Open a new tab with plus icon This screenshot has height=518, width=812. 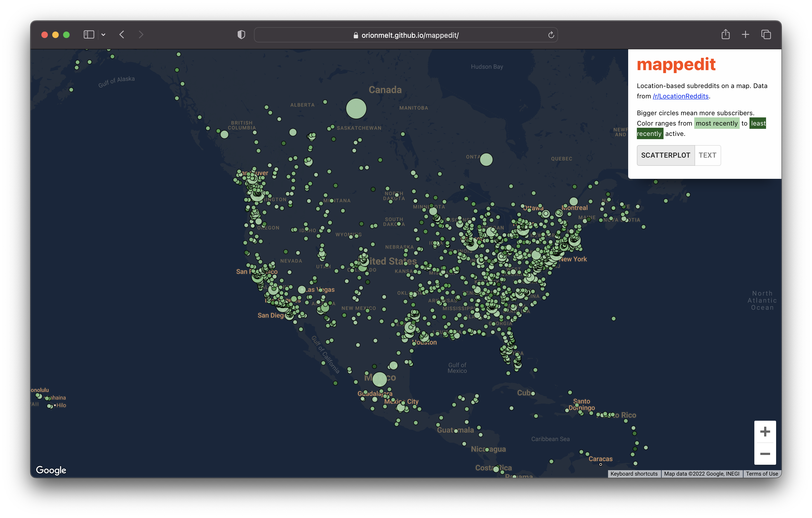[745, 34]
